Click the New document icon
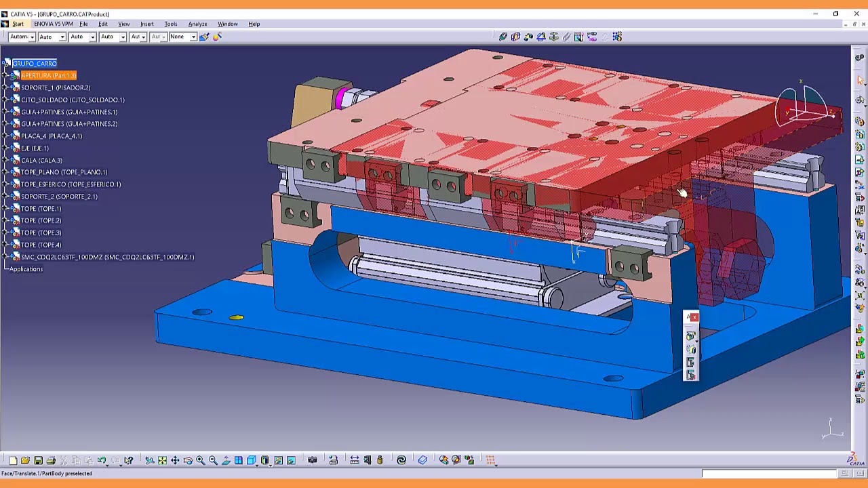 pos(14,460)
